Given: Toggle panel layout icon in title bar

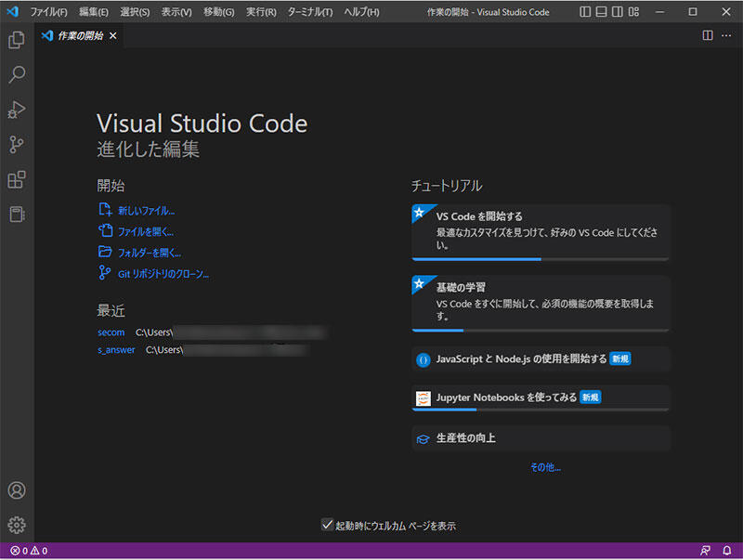Looking at the screenshot, I should [601, 11].
